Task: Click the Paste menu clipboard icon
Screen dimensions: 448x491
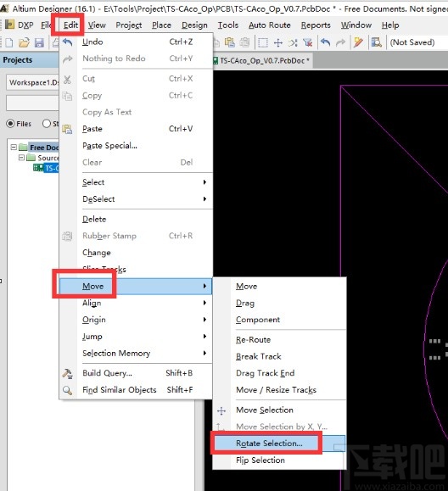Action: pyautogui.click(x=67, y=129)
